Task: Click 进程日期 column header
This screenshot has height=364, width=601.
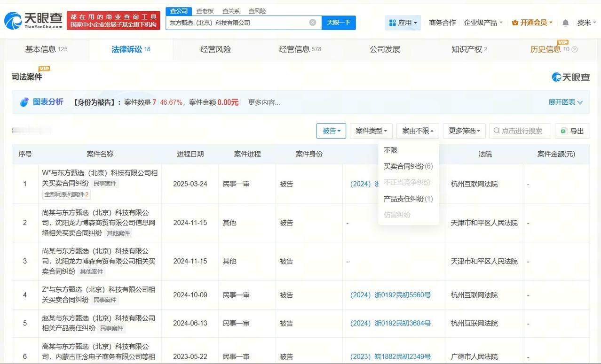Action: (190, 154)
